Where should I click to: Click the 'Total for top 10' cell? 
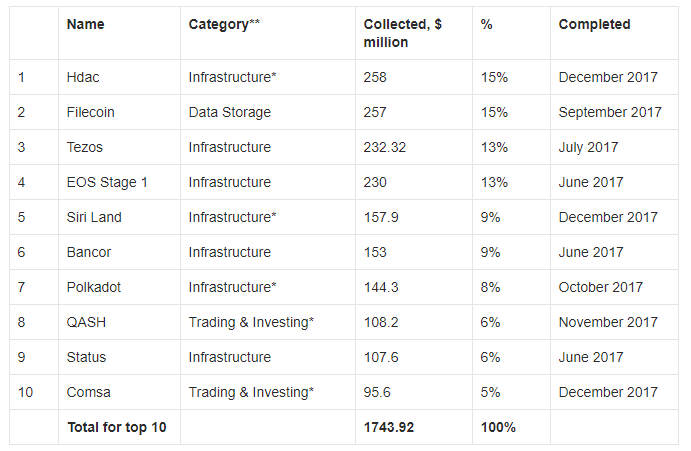(x=117, y=427)
